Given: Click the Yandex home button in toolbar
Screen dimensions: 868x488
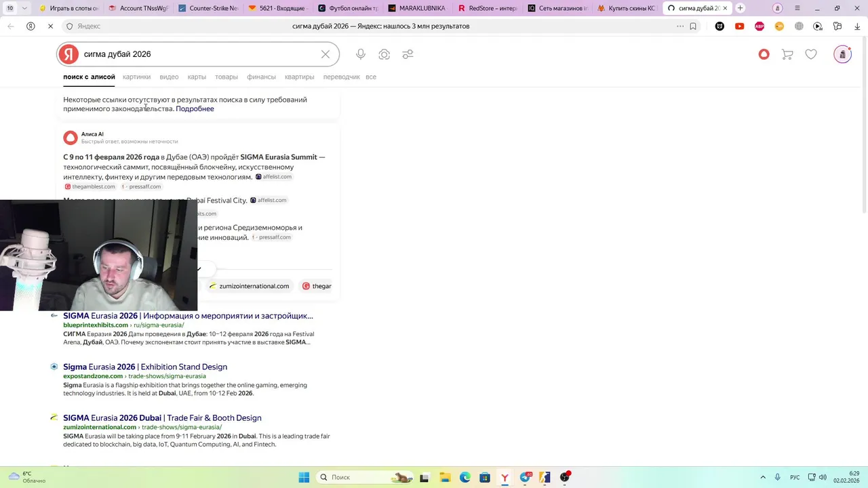Looking at the screenshot, I should click(31, 26).
